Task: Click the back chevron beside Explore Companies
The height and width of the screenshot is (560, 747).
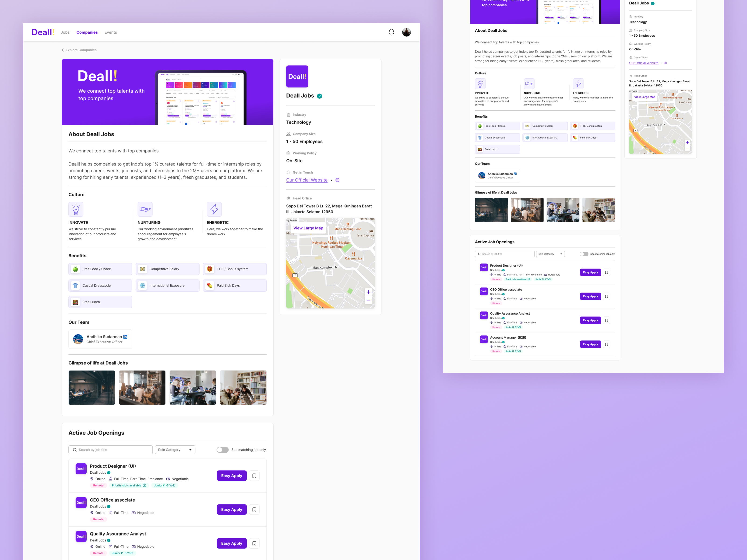Action: (x=63, y=50)
